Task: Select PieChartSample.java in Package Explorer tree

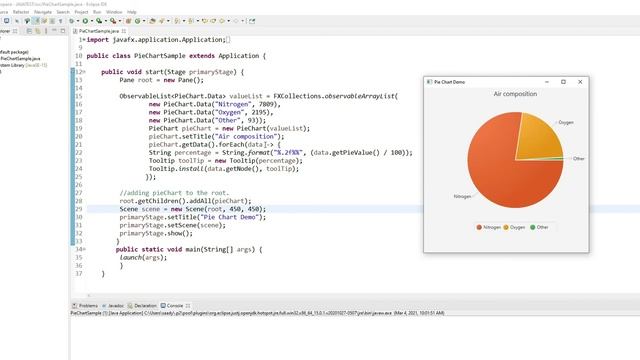Action: click(20, 58)
